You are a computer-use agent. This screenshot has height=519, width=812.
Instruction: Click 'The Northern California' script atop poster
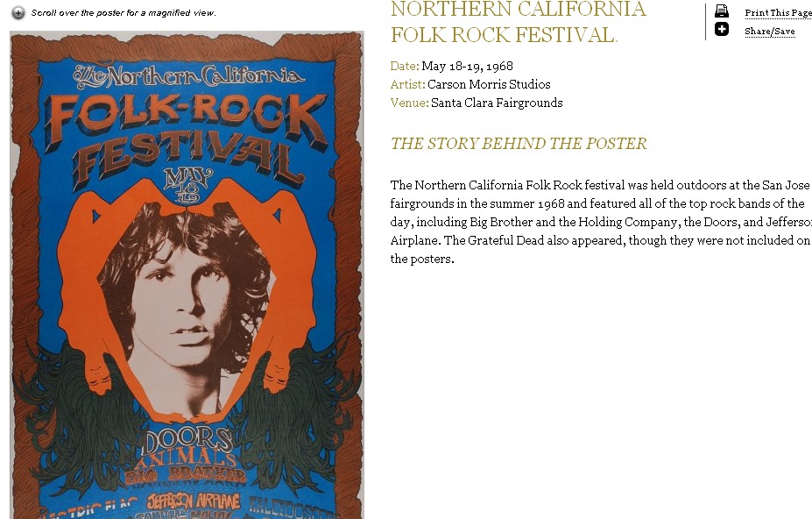pos(188,76)
